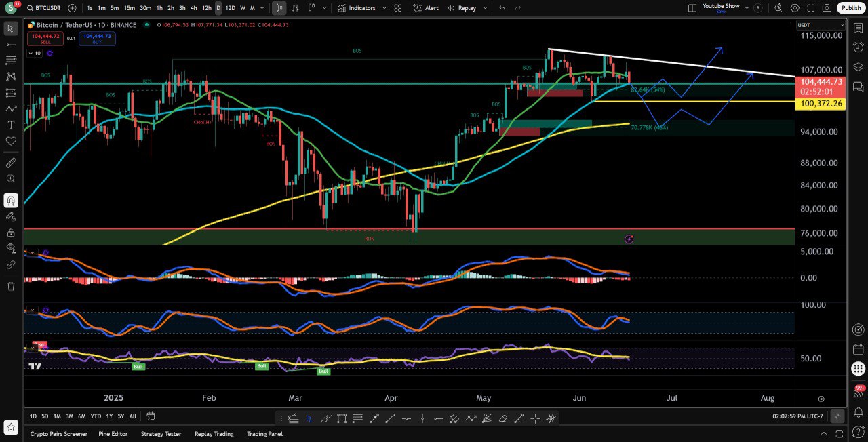Collapse the indicator legend showing 10
Screen dimensions: 868x442
pos(34,53)
